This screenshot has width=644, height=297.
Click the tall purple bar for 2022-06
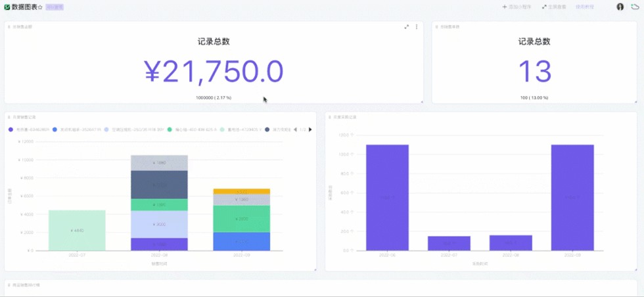(387, 197)
